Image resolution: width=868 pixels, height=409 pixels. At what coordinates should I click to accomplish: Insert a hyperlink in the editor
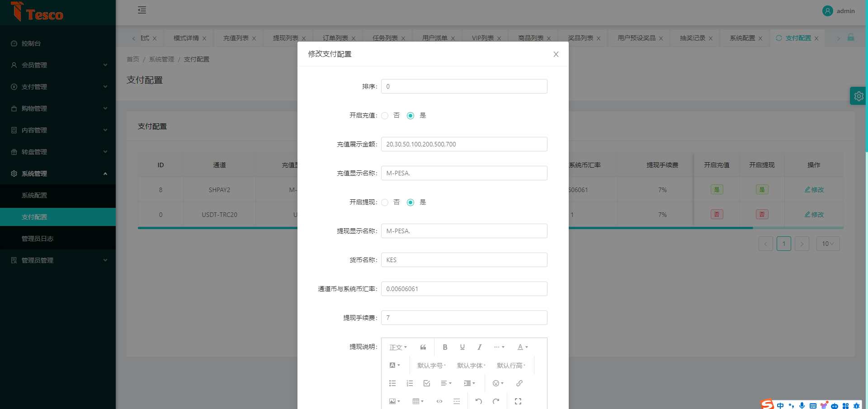click(x=519, y=383)
